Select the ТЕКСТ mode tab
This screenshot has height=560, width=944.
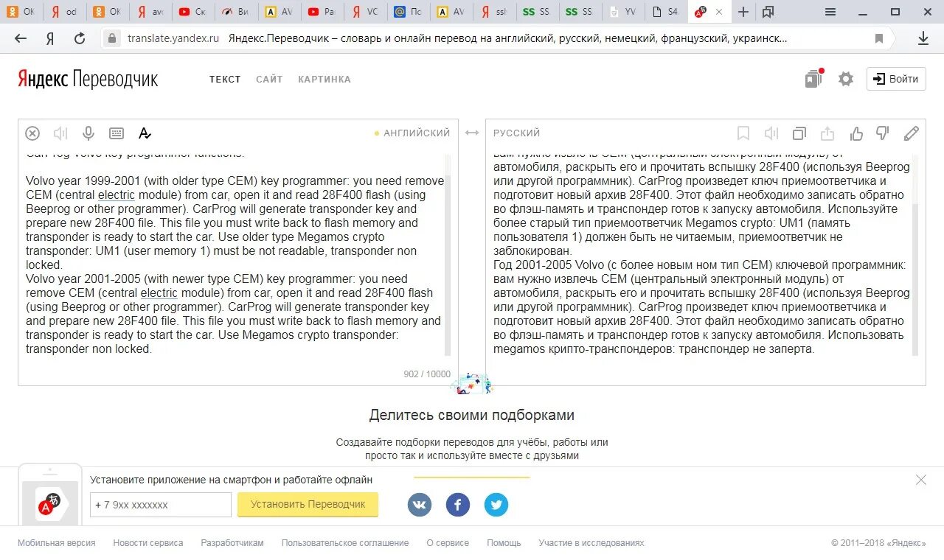coord(225,79)
